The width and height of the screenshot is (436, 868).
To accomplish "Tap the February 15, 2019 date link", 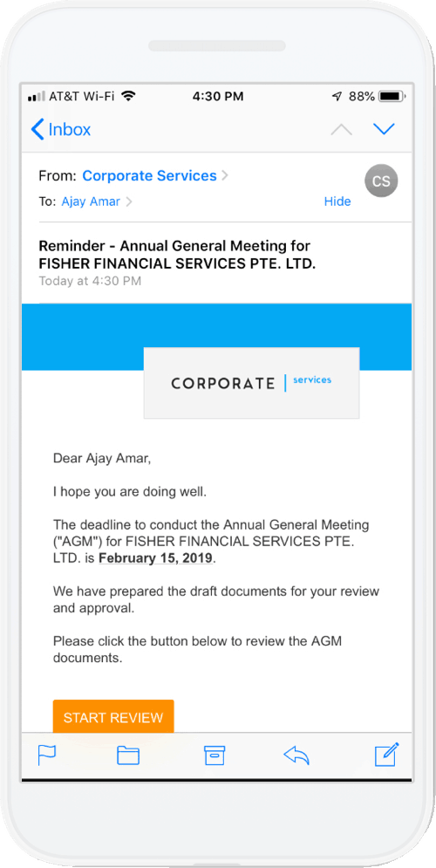I will coord(155,558).
